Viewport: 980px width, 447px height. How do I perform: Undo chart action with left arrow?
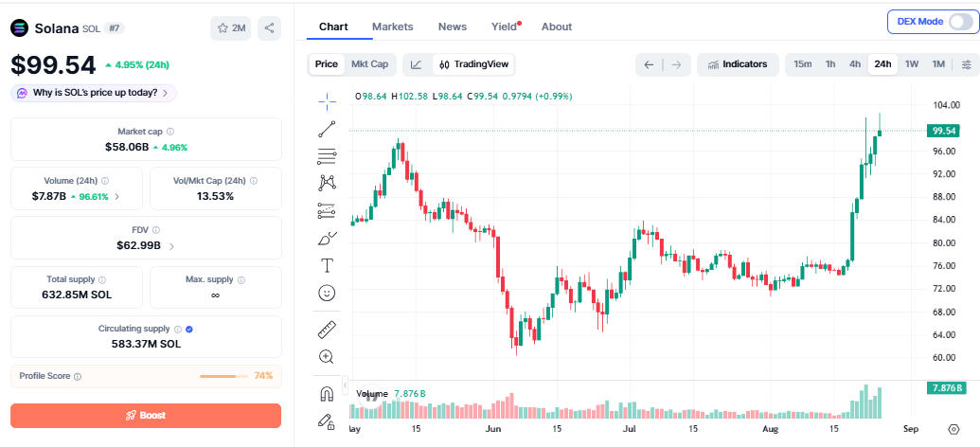point(650,64)
